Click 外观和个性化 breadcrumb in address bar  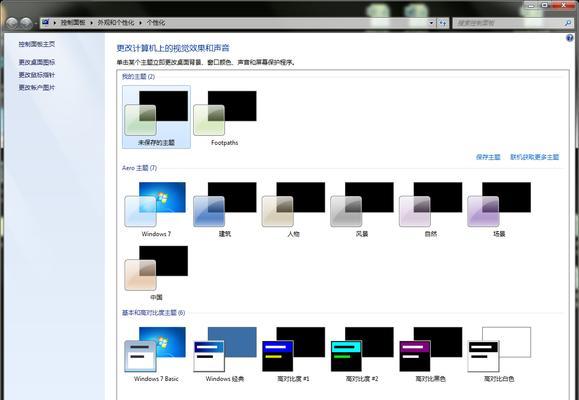pyautogui.click(x=116, y=23)
